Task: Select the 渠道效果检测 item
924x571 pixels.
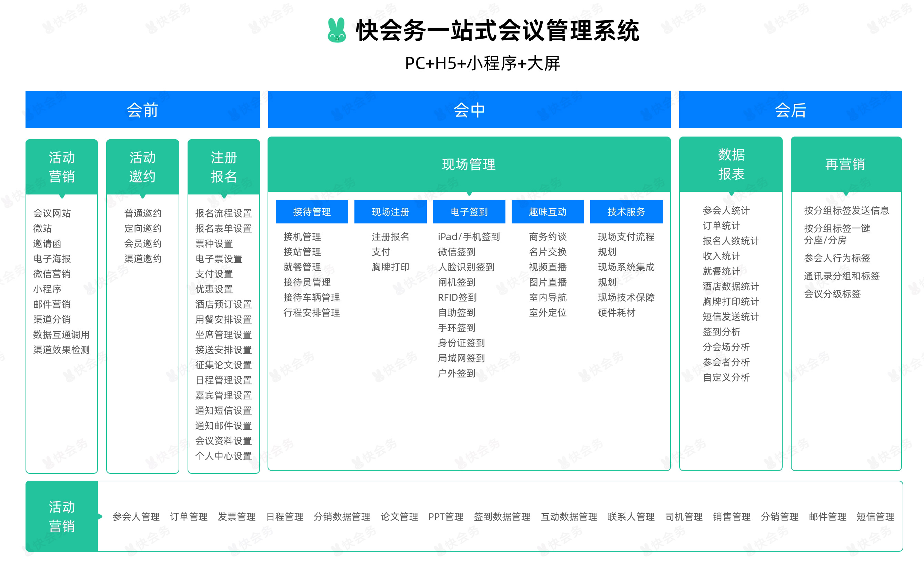Action: [62, 350]
